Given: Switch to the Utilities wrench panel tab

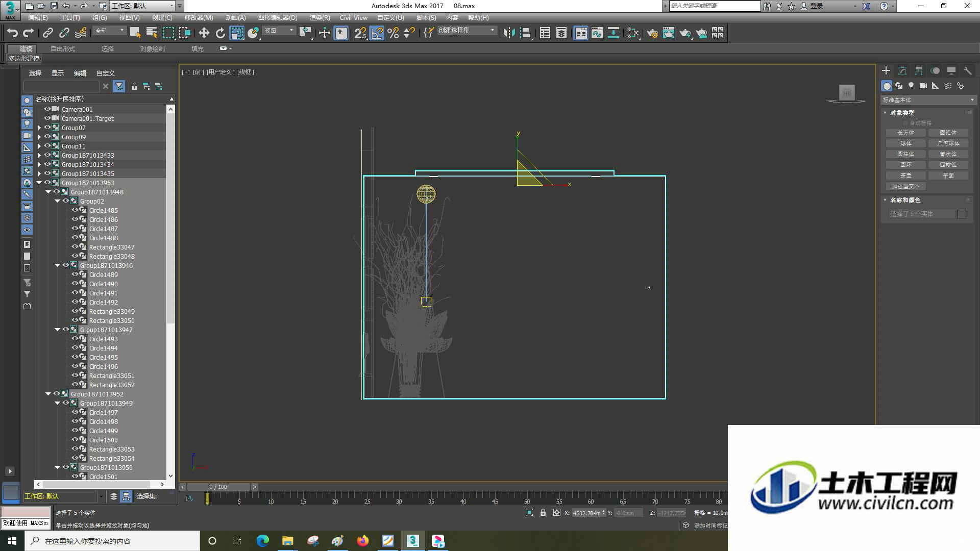Looking at the screenshot, I should coord(967,71).
